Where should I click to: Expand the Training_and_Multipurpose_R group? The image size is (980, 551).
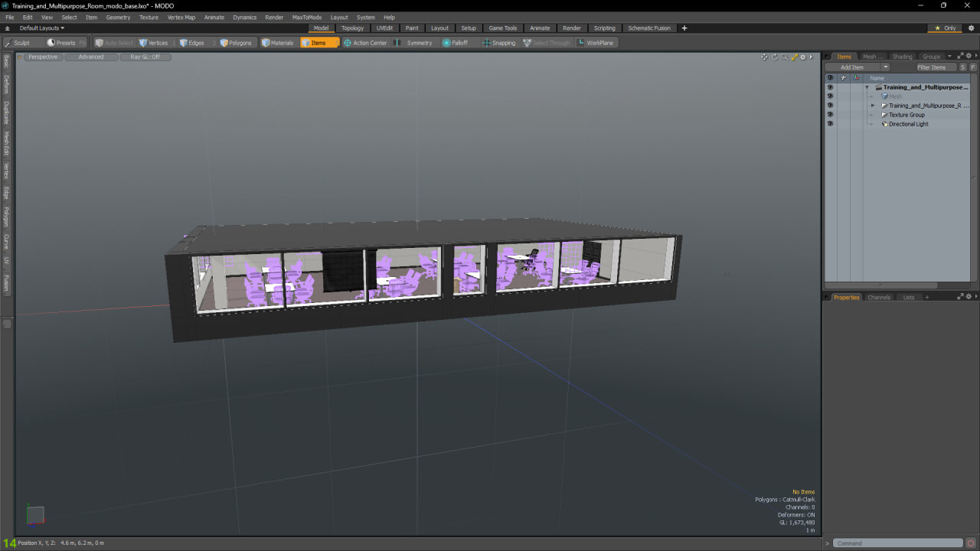pyautogui.click(x=873, y=106)
